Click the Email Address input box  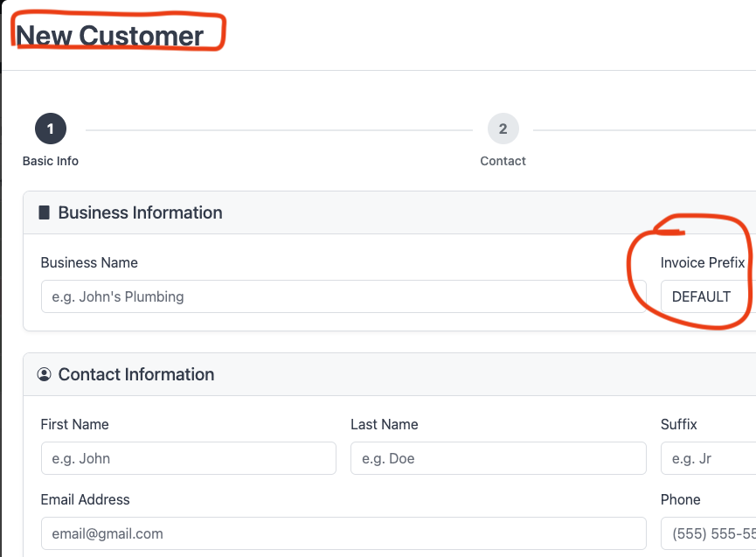[343, 533]
